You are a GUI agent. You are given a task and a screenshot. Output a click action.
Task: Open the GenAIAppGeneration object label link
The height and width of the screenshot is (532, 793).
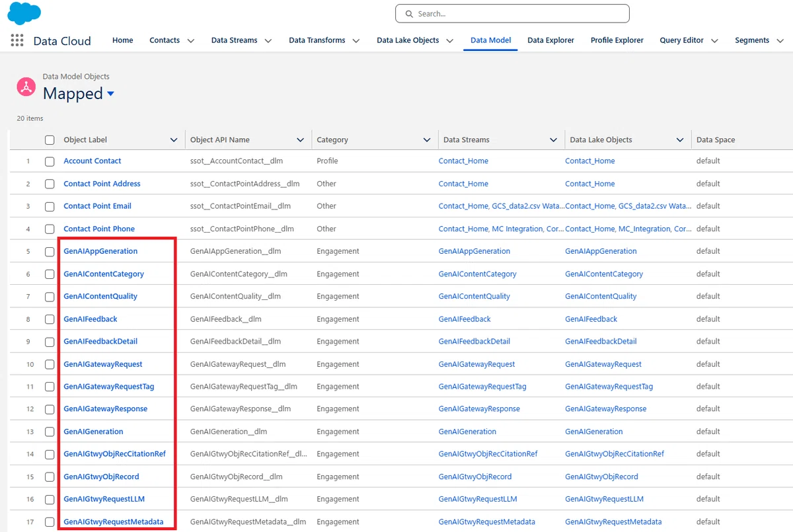point(100,251)
